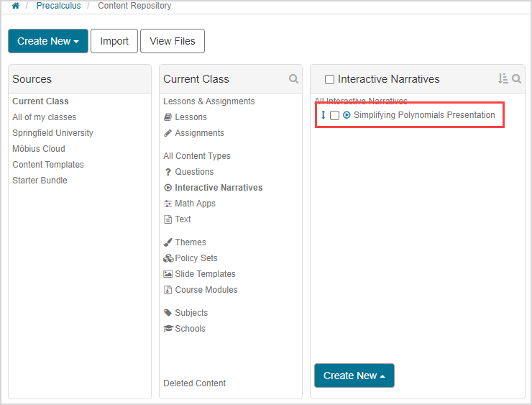This screenshot has height=405, width=532.
Task: Choose Möbius Cloud from Sources
Action: point(38,149)
